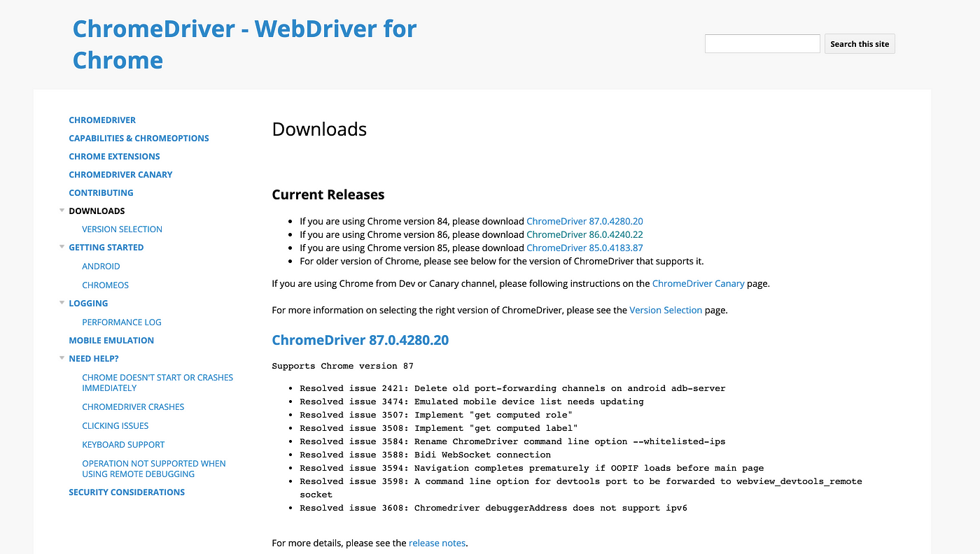Click 'Resolved issue 3598' line
Screen dimensions: 980x554
tap(581, 488)
